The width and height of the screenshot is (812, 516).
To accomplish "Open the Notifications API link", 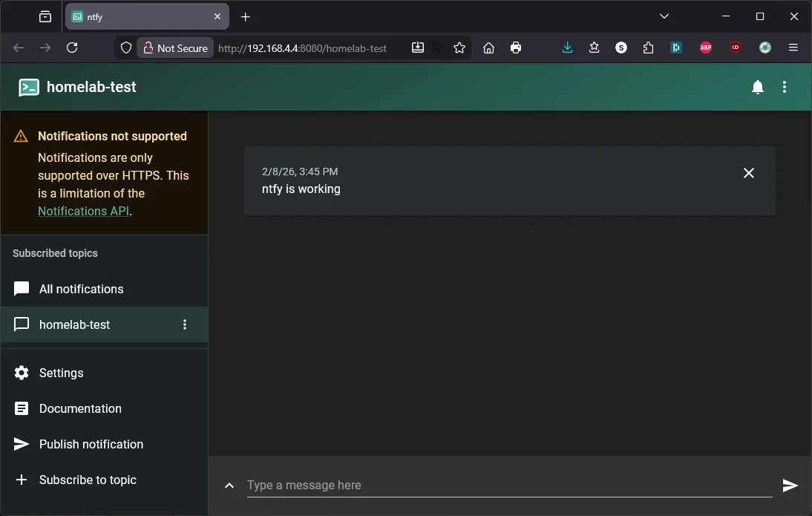I will (83, 211).
